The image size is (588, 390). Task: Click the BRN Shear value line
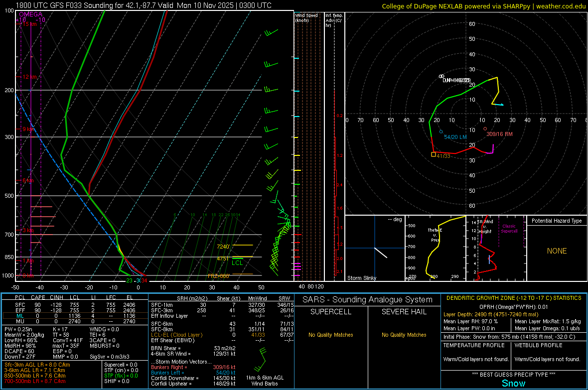coord(193,348)
